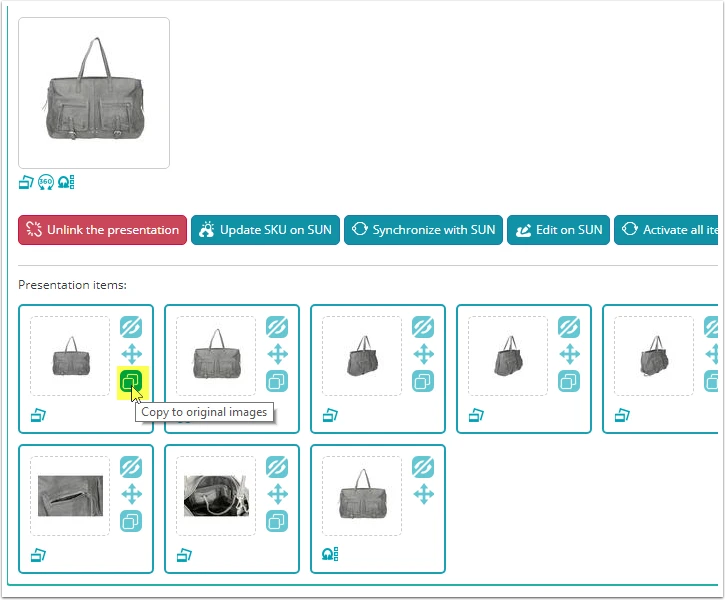The height and width of the screenshot is (600, 725).
Task: Open the large main bag image preview
Action: (94, 93)
